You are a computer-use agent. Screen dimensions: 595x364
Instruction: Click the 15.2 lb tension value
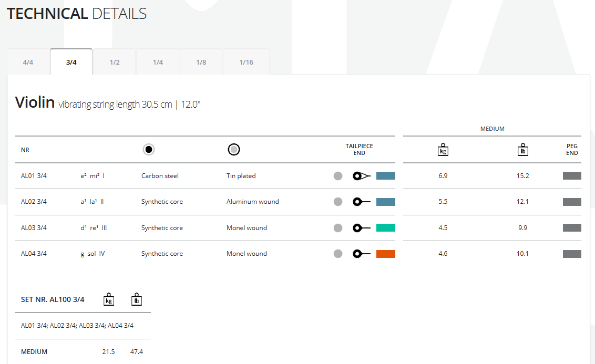[522, 176]
